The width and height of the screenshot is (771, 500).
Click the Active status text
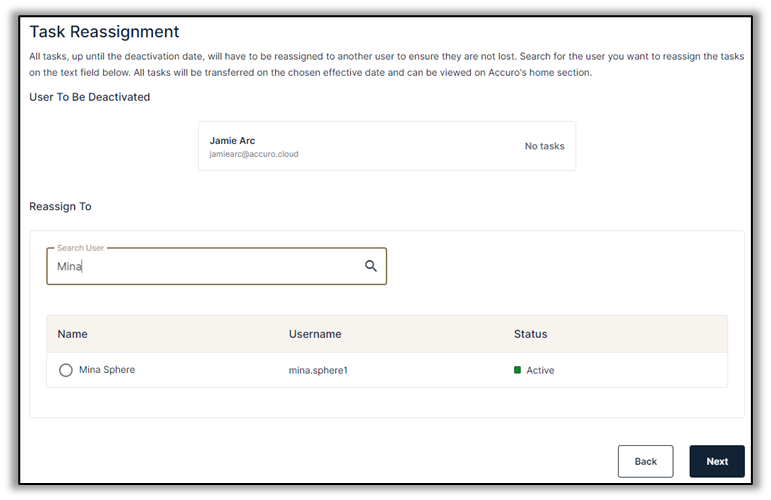click(540, 370)
